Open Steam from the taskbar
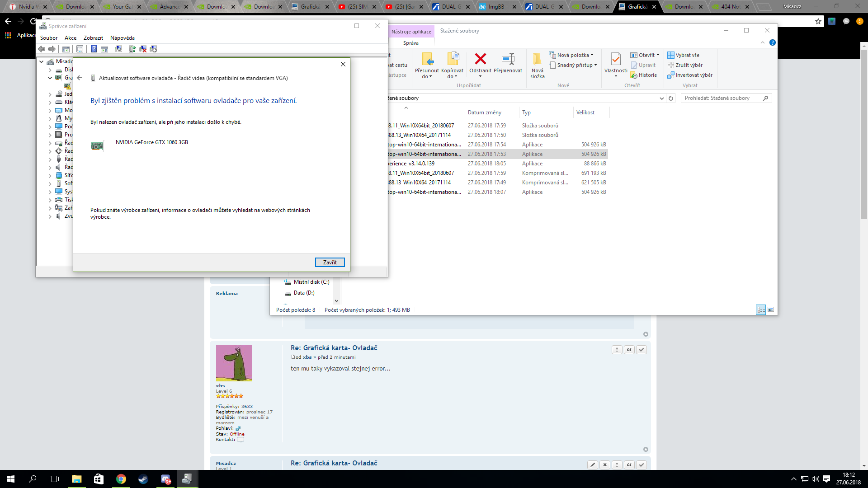 pyautogui.click(x=143, y=479)
